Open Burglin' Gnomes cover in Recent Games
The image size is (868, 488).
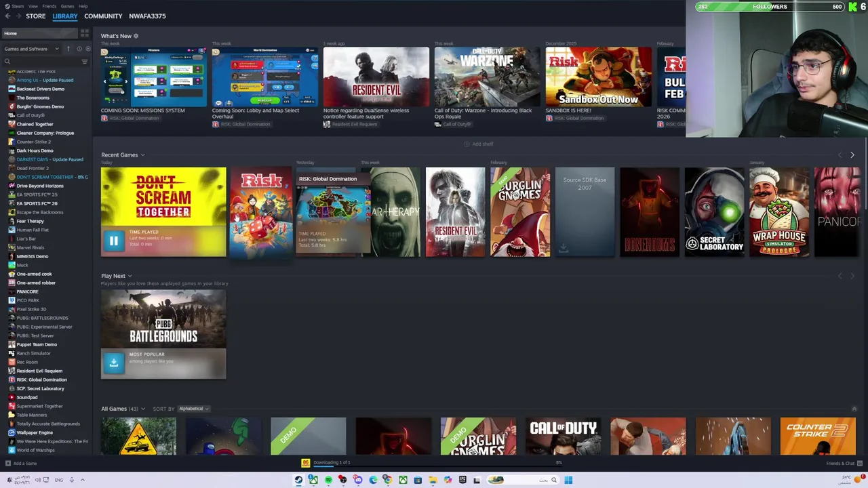pyautogui.click(x=520, y=212)
